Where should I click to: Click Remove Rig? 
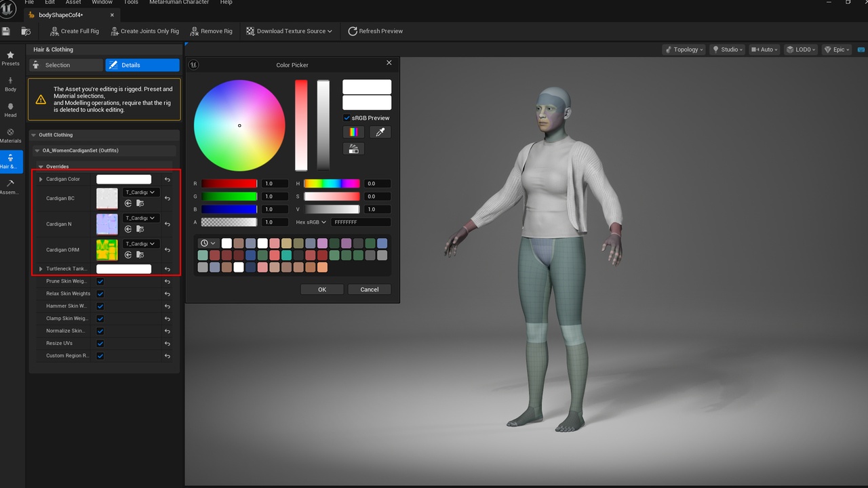pos(212,31)
